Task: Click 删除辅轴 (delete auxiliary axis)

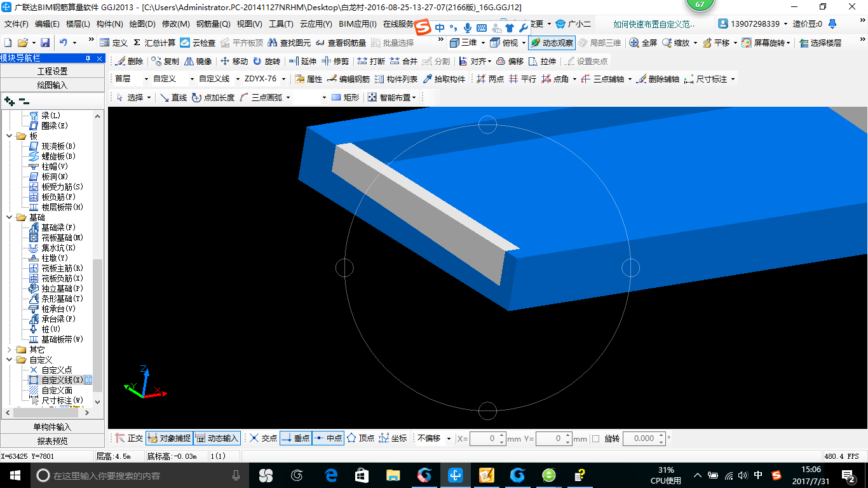Action: click(x=658, y=79)
